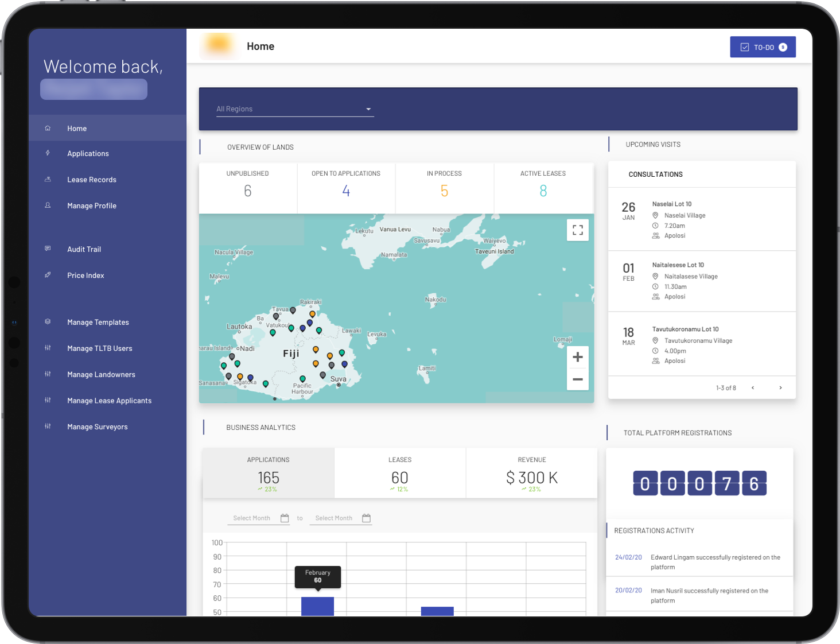This screenshot has height=644, width=840.
Task: Open the end Select Month field
Action: click(x=341, y=518)
